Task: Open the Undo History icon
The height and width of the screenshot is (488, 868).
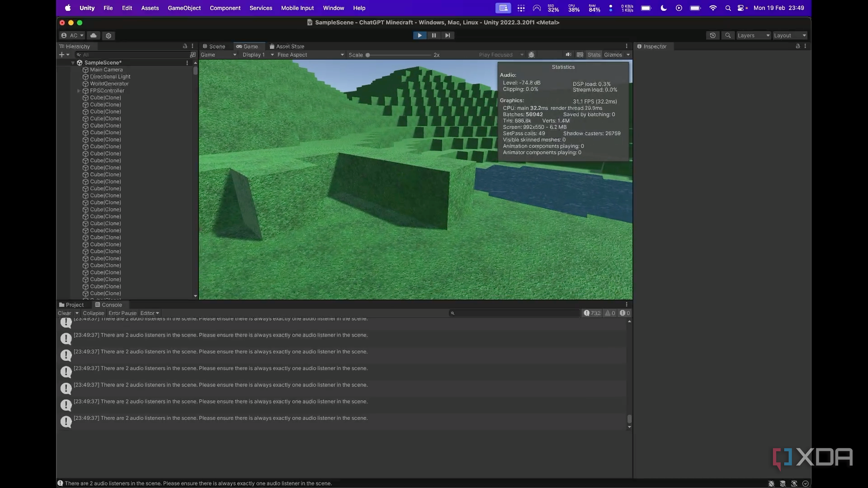Action: click(713, 35)
